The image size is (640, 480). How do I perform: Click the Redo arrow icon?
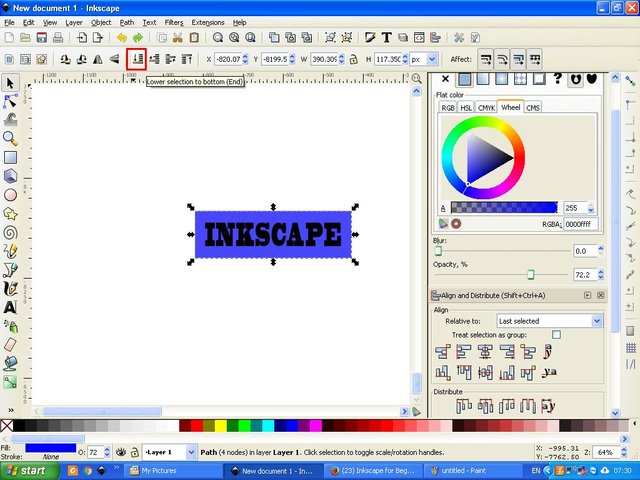coord(138,38)
